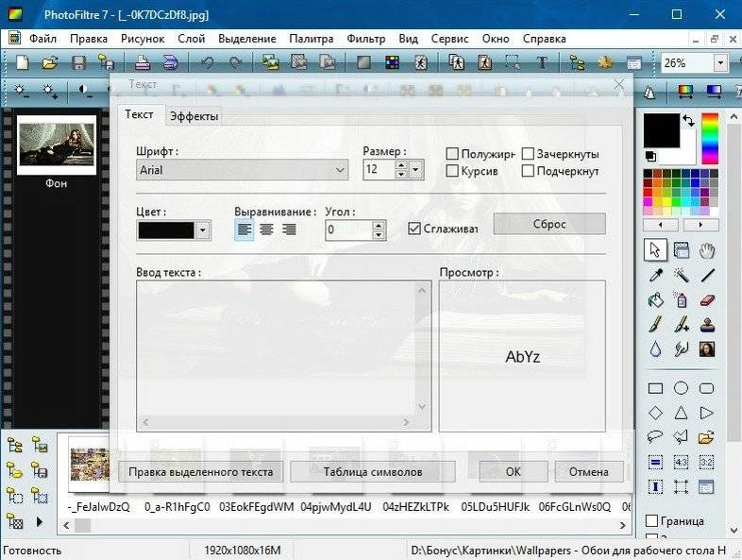The image size is (742, 560).
Task: Click the RGB color mode toolbar icon
Action: [x=393, y=62]
